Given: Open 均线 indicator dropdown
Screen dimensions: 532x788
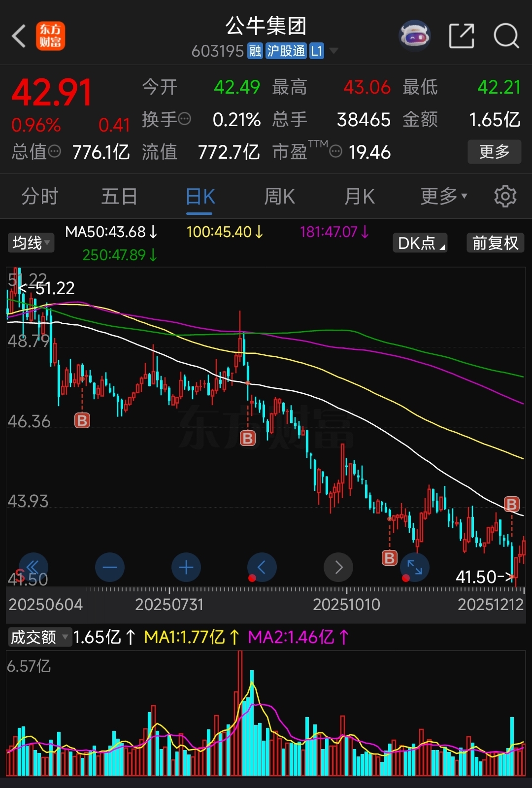Looking at the screenshot, I should 31,242.
